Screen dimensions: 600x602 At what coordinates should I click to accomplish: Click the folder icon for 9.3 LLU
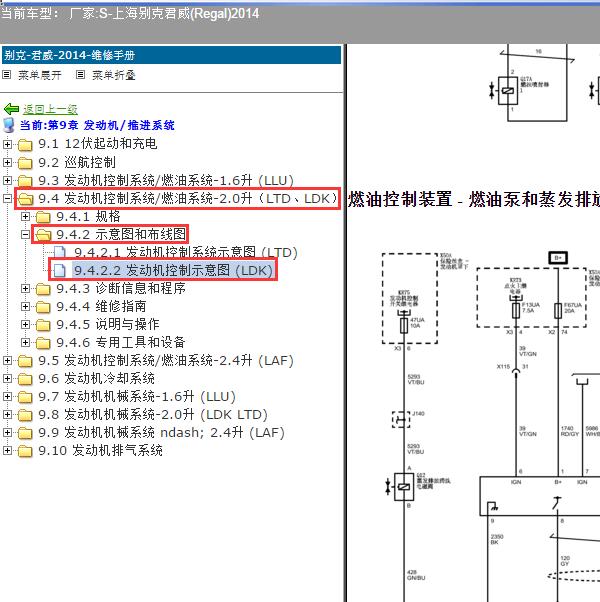[x=25, y=181]
